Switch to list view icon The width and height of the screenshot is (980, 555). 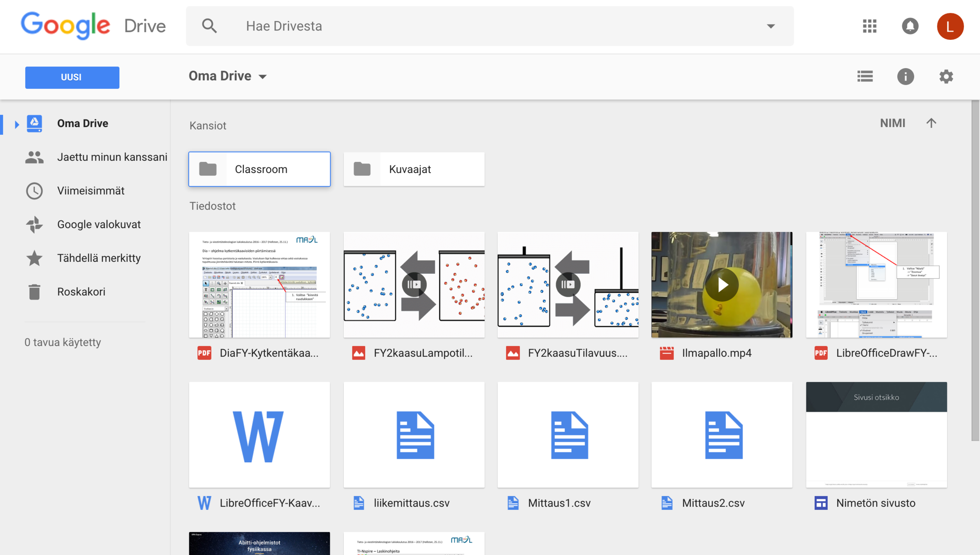click(865, 76)
